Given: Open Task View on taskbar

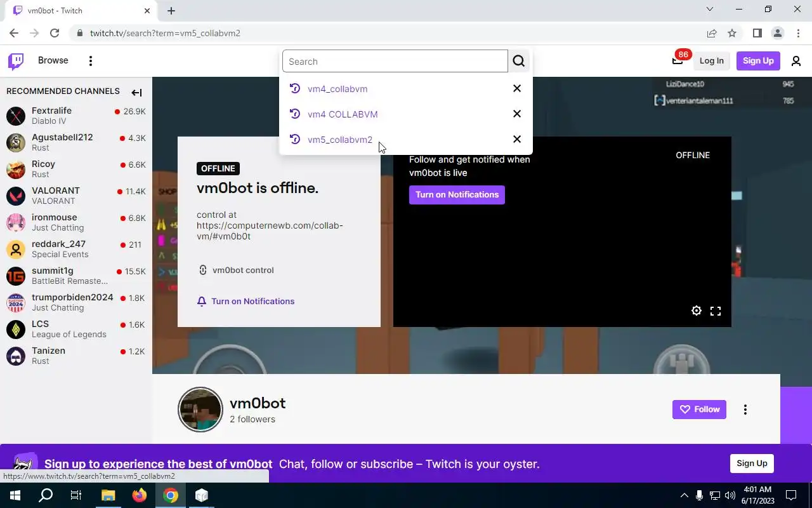Looking at the screenshot, I should point(76,495).
